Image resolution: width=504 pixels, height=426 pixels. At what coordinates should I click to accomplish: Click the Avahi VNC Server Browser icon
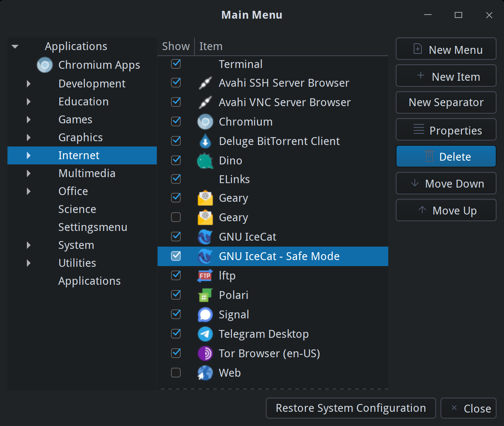click(205, 102)
